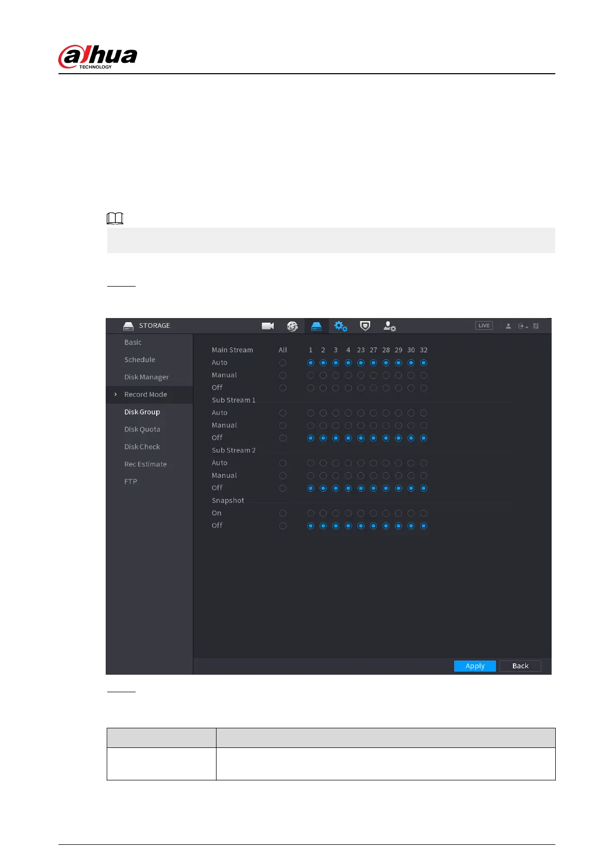Select Main Stream Manual for channel 27

coord(373,375)
